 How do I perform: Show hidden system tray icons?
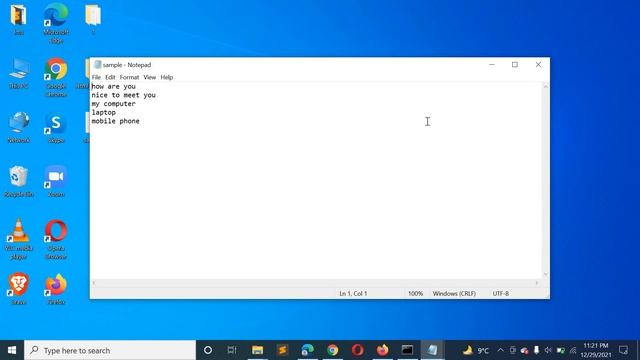tap(501, 350)
